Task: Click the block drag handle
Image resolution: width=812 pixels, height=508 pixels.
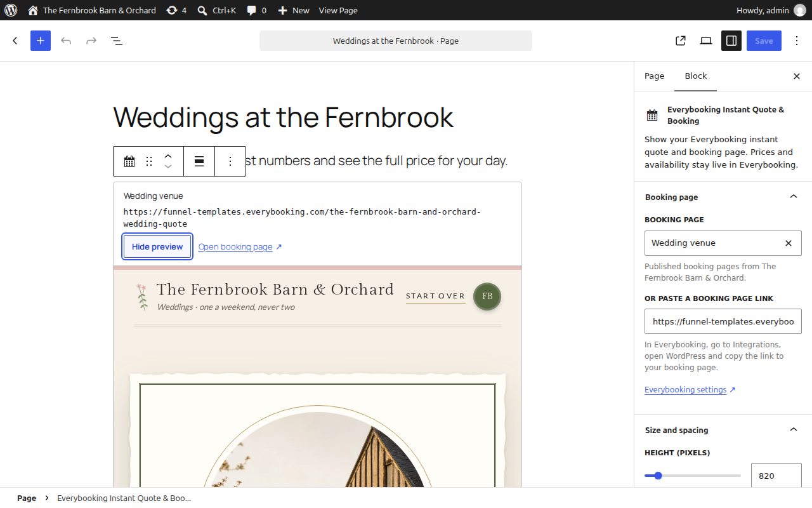Action: pyautogui.click(x=149, y=161)
